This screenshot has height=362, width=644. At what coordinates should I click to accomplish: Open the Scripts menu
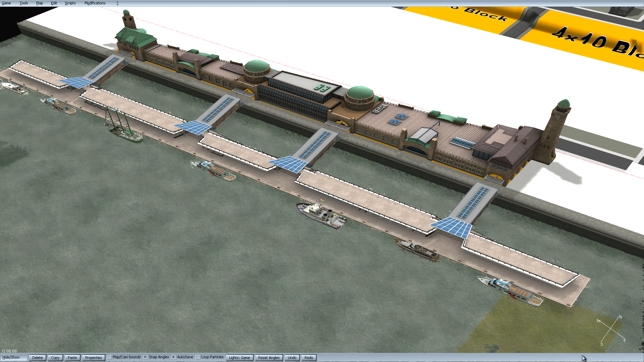click(70, 3)
